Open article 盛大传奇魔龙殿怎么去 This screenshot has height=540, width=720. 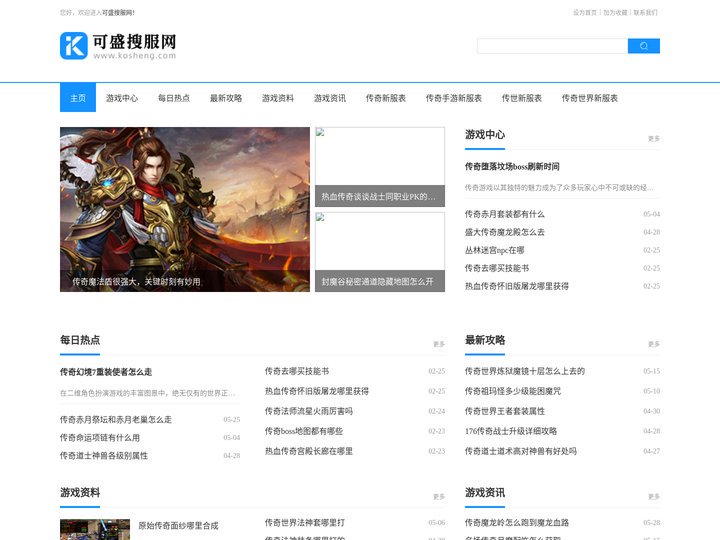(x=504, y=232)
